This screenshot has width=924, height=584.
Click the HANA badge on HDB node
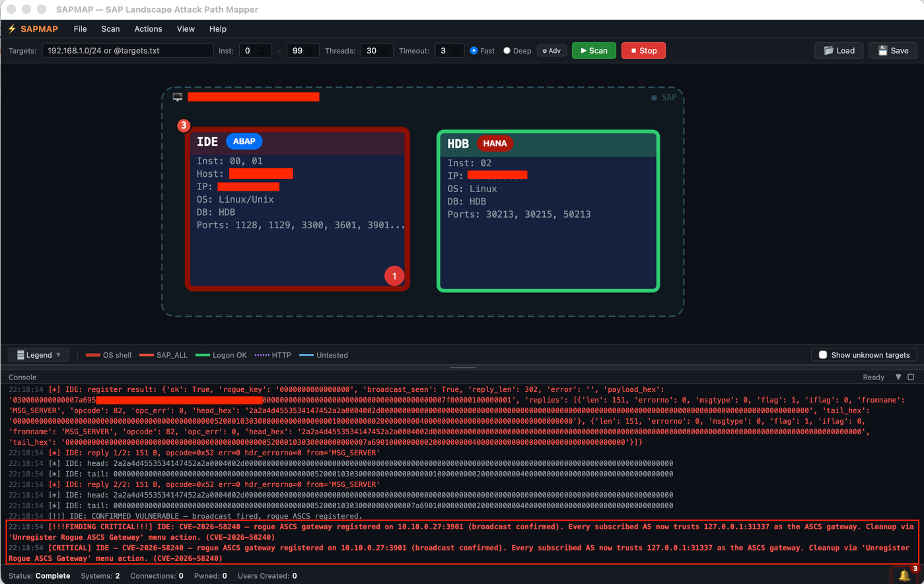click(x=494, y=143)
